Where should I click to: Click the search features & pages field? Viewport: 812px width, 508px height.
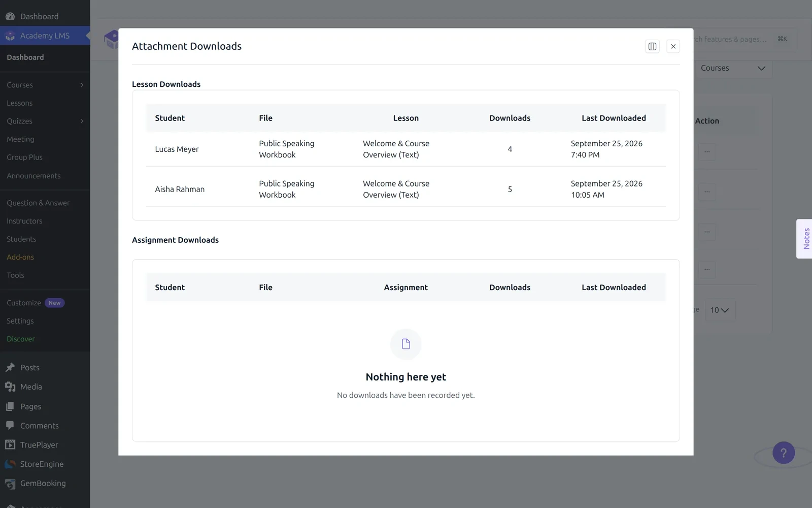[x=745, y=39]
